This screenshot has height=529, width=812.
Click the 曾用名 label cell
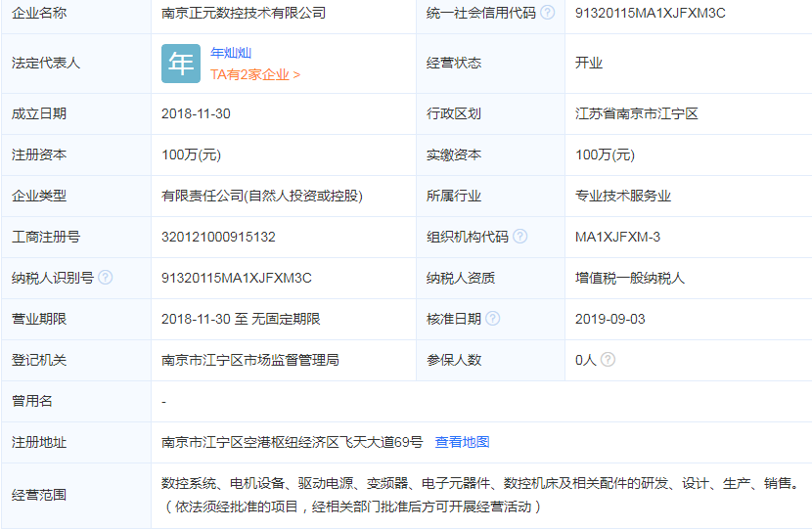(x=76, y=401)
